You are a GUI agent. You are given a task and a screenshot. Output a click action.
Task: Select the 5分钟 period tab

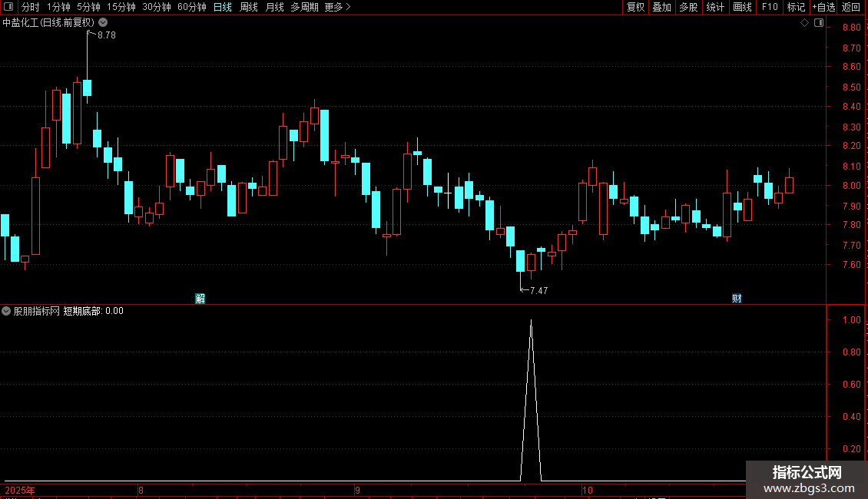click(88, 7)
